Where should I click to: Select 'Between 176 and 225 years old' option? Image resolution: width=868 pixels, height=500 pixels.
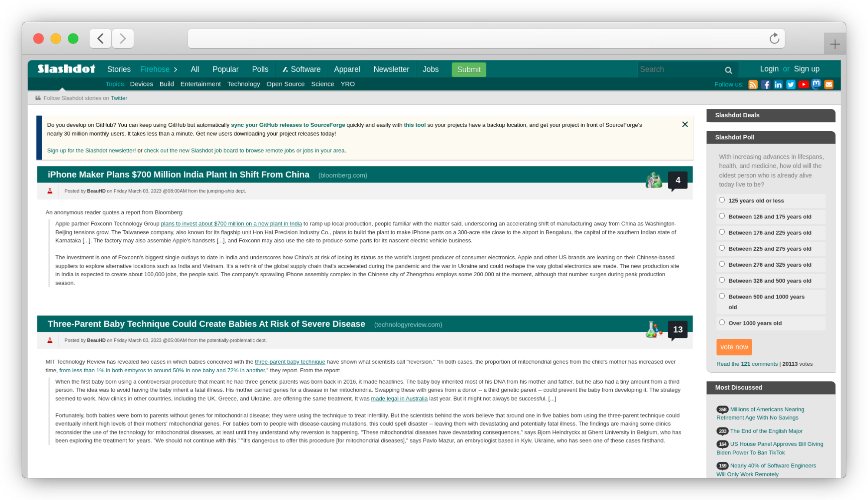[722, 232]
